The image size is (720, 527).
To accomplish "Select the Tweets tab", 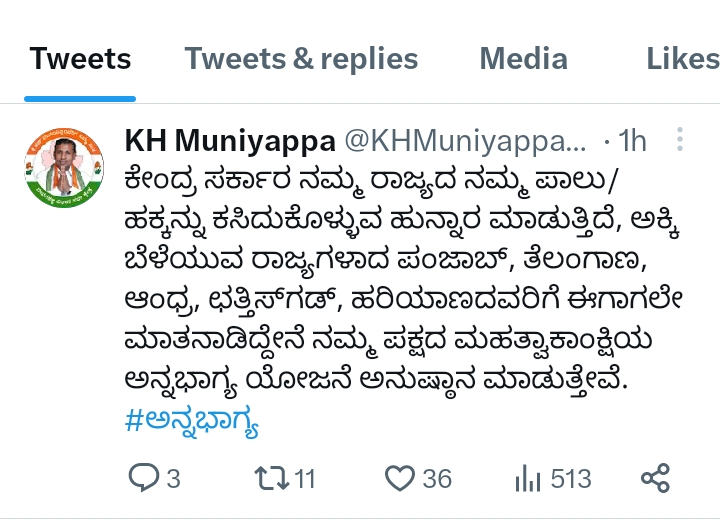I will pyautogui.click(x=80, y=59).
